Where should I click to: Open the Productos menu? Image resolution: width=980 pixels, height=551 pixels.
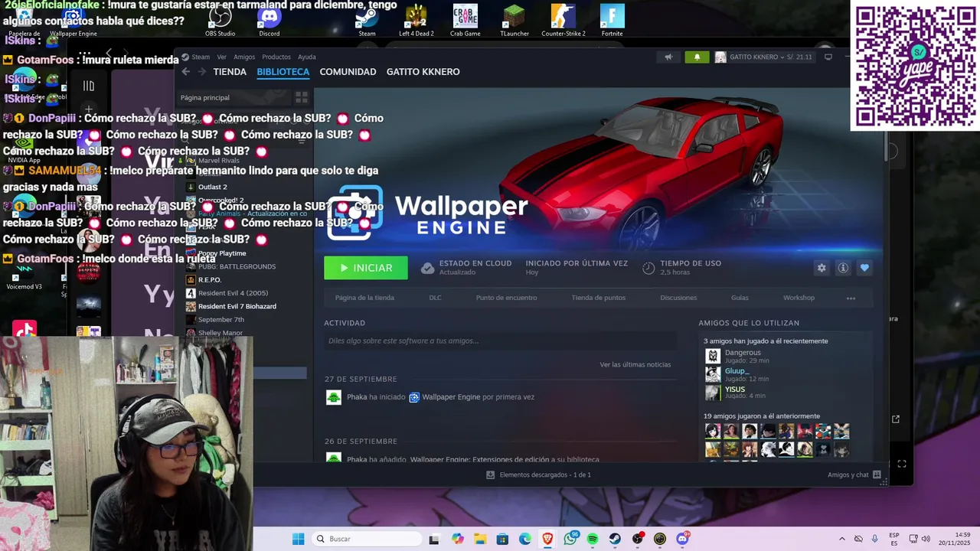coord(276,57)
